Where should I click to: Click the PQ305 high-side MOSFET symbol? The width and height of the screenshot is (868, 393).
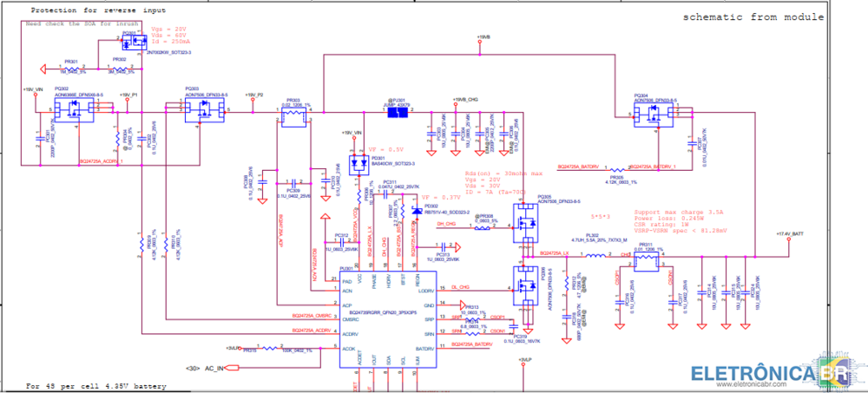coord(526,222)
